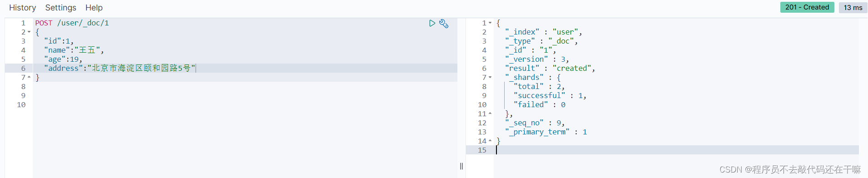
Task: Click fold marker at response line 11
Action: 490,114
